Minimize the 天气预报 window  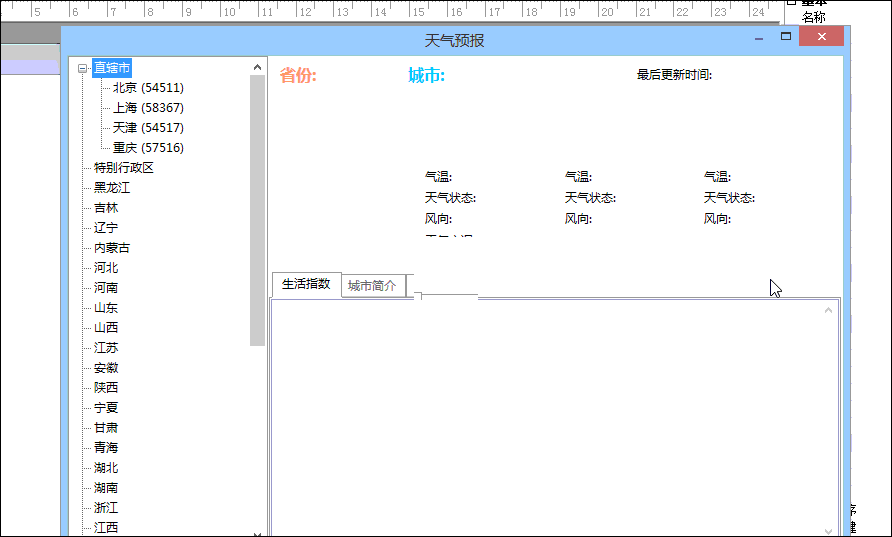click(x=758, y=38)
